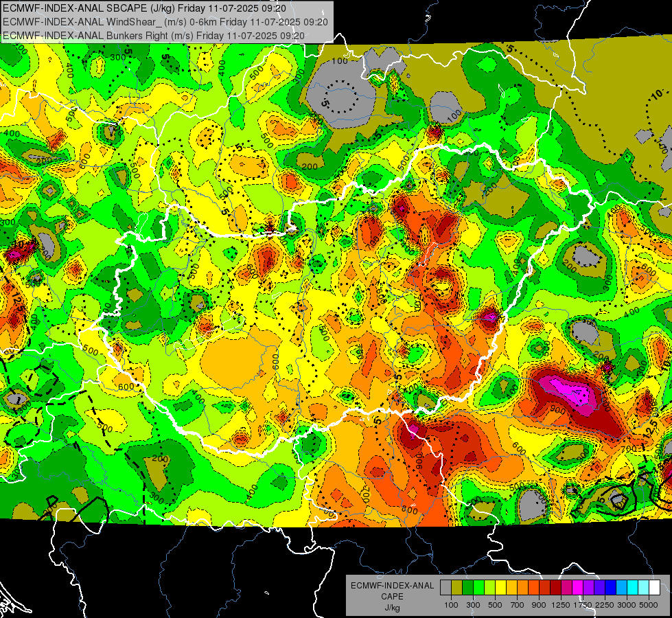Click the yellow-green legend swatch before 500
672x618 pixels.
tap(489, 587)
